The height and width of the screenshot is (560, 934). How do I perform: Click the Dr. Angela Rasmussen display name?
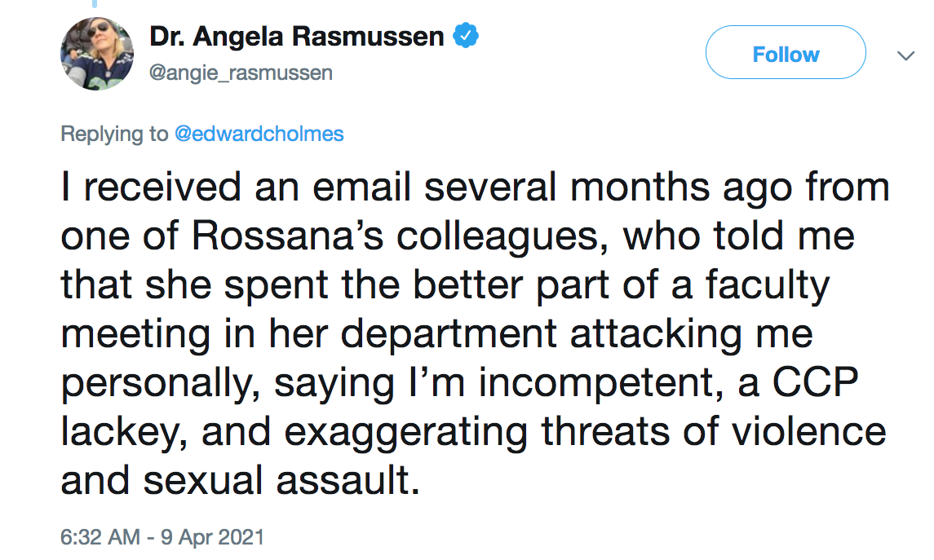(x=297, y=36)
